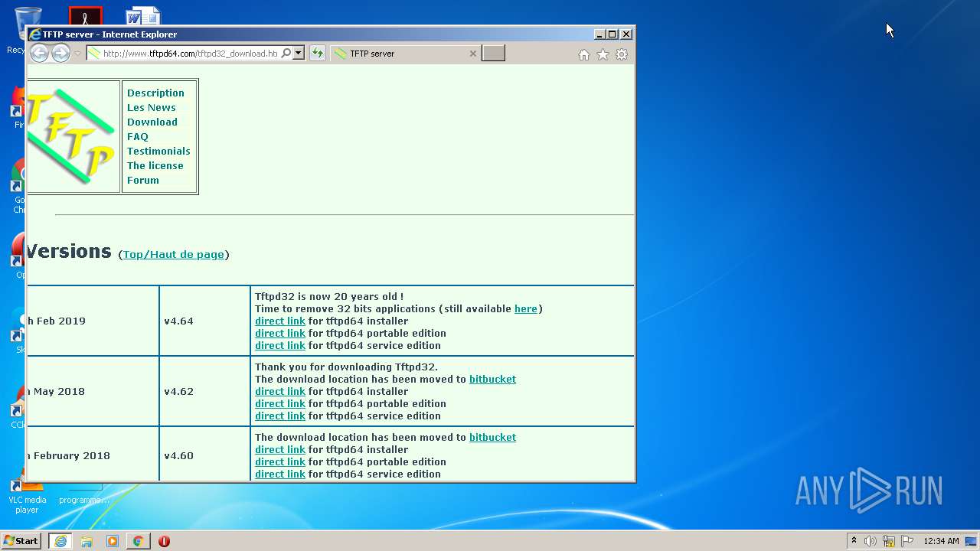Download v4.62 portable edition direct link

point(279,403)
